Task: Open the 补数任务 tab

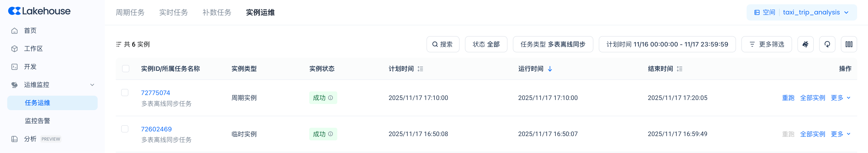Action: click(x=217, y=12)
